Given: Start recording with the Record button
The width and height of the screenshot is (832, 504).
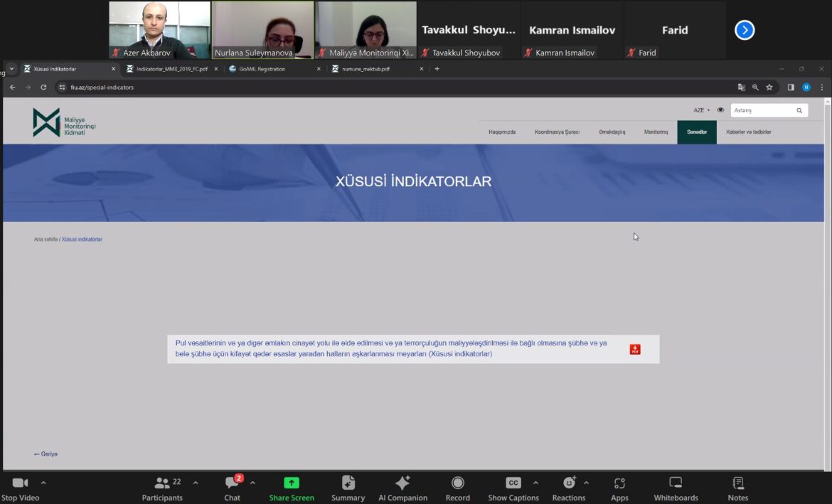Looking at the screenshot, I should click(x=457, y=483).
